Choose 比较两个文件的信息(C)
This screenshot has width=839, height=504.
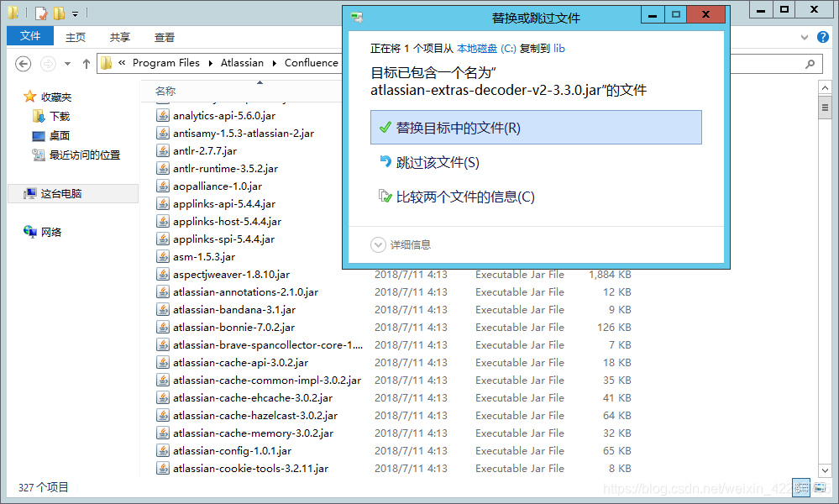pos(536,197)
